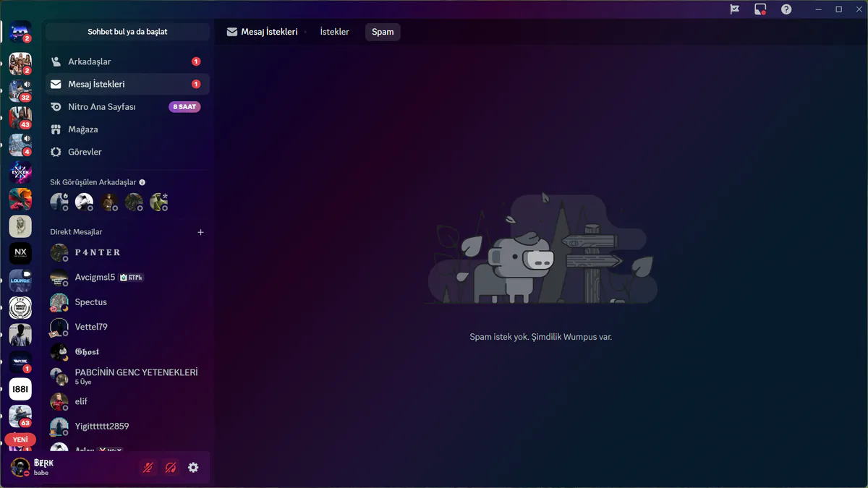Open Nitro Ana Sayfası
The image size is (868, 488).
[127, 107]
